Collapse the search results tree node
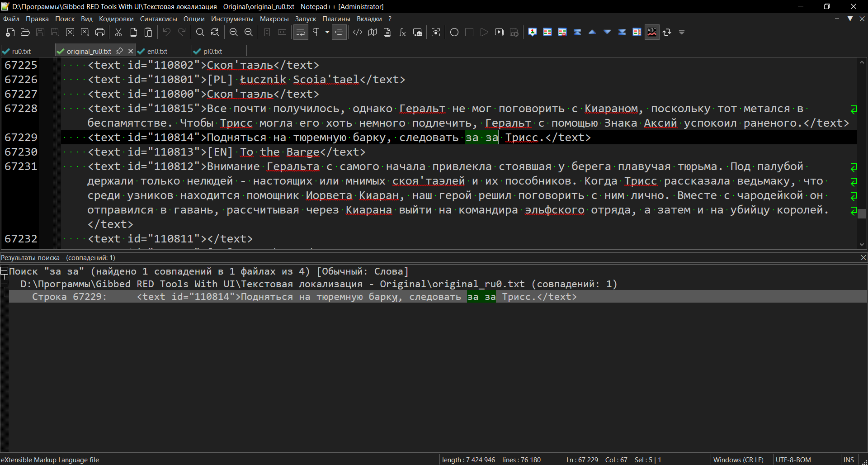This screenshot has height=465, width=868. point(4,271)
